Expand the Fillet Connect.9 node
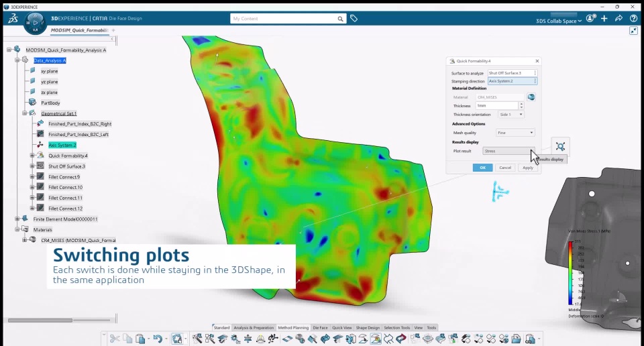This screenshot has width=644, height=346. click(x=32, y=176)
